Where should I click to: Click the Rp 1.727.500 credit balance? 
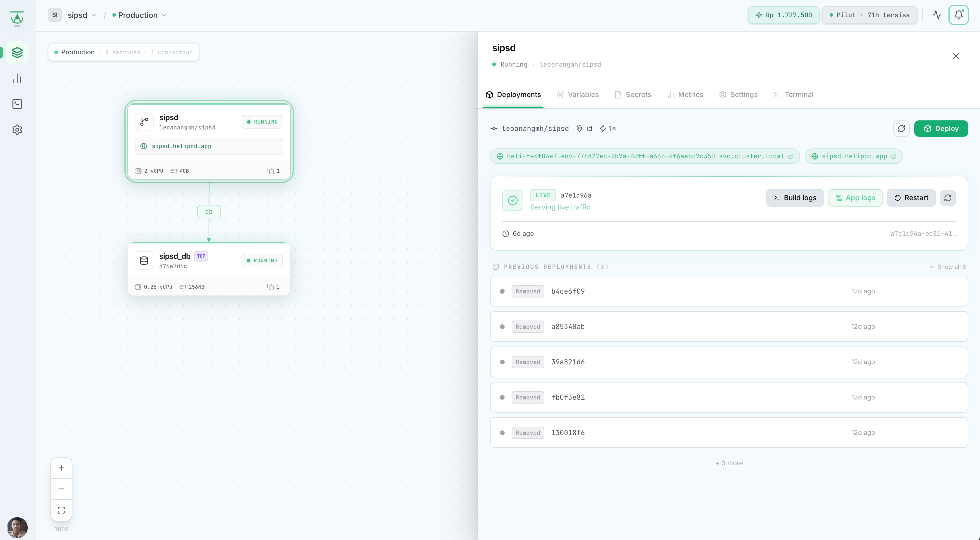(x=783, y=15)
